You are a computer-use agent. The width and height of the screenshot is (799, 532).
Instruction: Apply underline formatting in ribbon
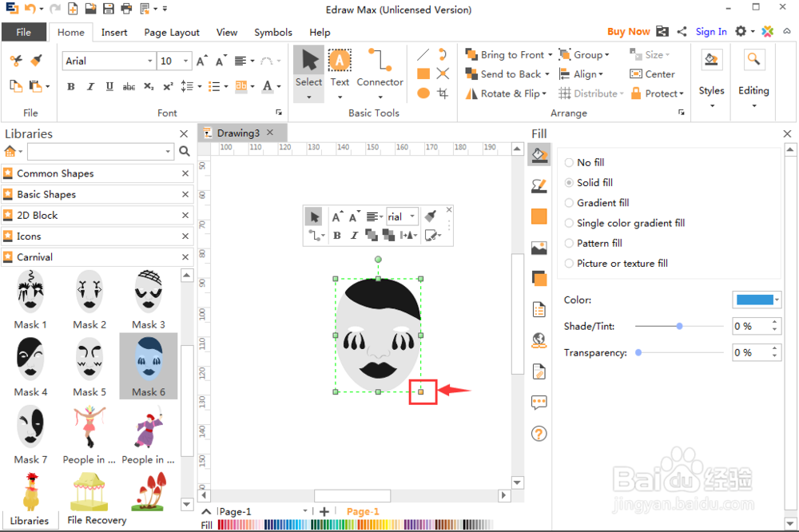[x=109, y=86]
